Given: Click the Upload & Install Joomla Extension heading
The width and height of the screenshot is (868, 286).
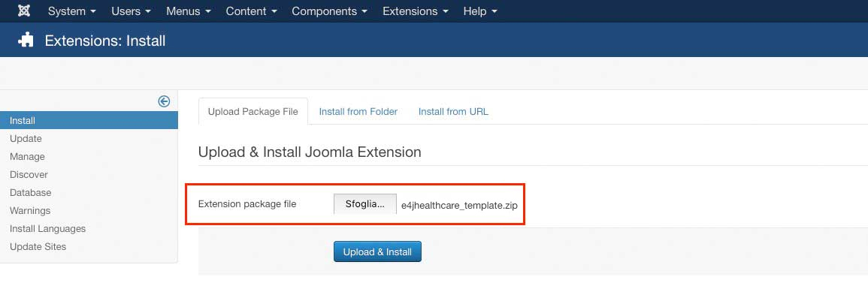Looking at the screenshot, I should tap(310, 152).
